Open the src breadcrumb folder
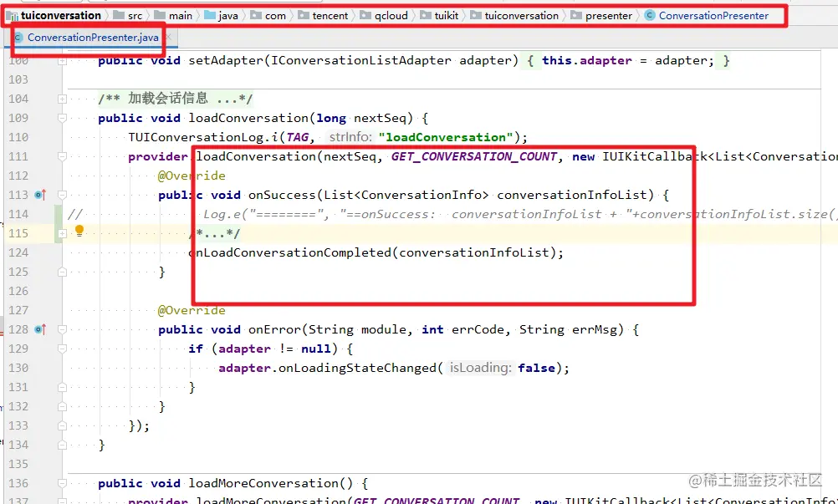This screenshot has height=504, width=838. coord(128,16)
